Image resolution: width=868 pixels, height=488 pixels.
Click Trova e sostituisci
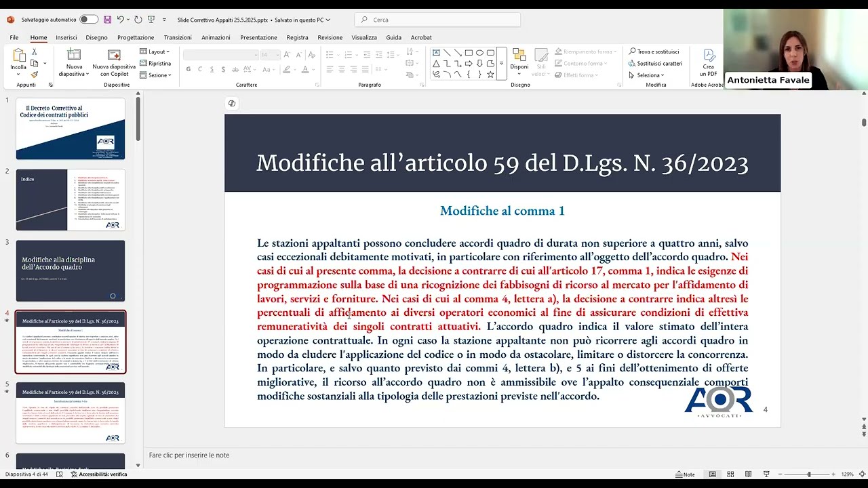point(654,52)
